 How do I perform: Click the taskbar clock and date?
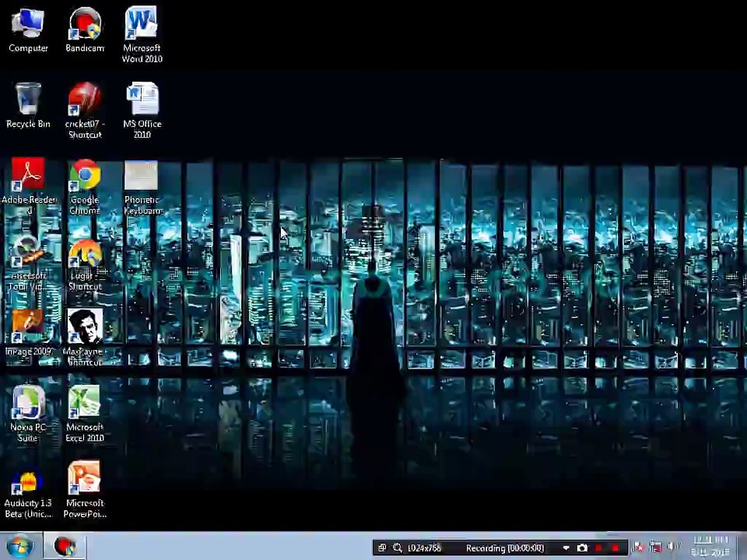point(710,546)
